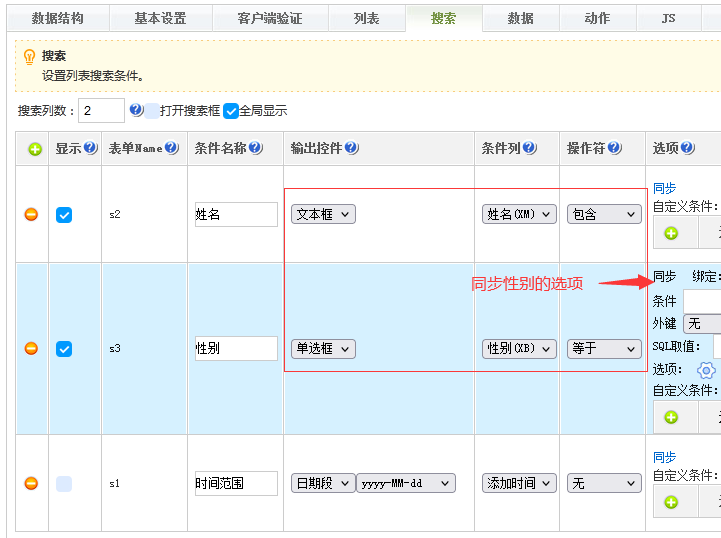
Task: Open the 文本框 output control dropdown
Action: pyautogui.click(x=323, y=214)
